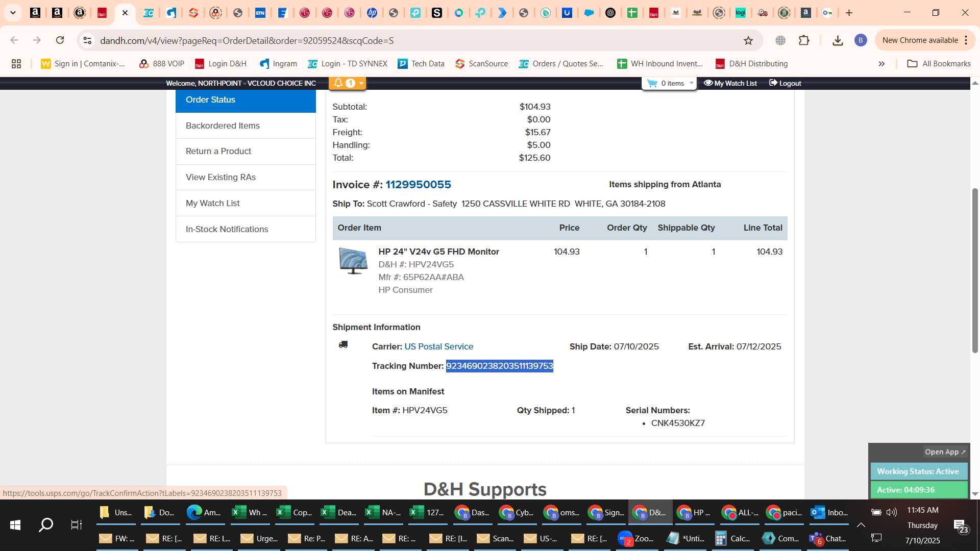Open In-Stock Notifications sidebar item
This screenshot has height=551, width=980.
[246, 229]
